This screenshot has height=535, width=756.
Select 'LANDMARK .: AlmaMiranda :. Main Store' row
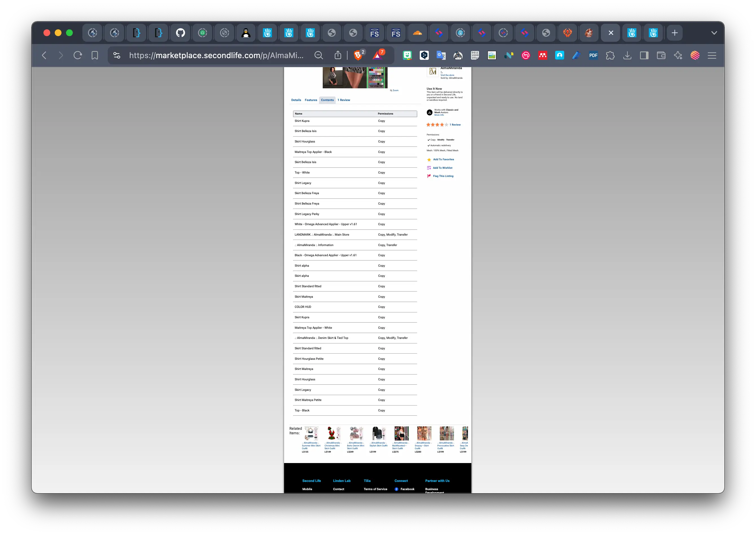(x=355, y=234)
